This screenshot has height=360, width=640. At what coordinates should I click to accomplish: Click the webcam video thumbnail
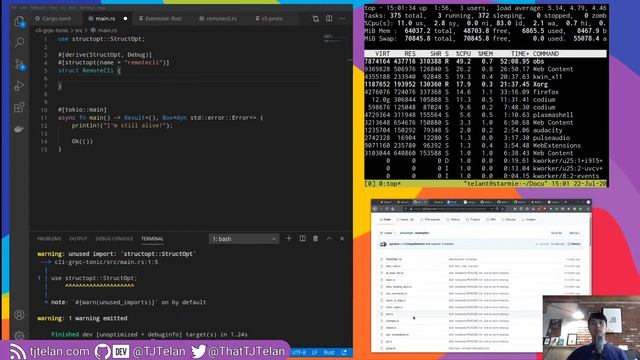[x=591, y=327]
